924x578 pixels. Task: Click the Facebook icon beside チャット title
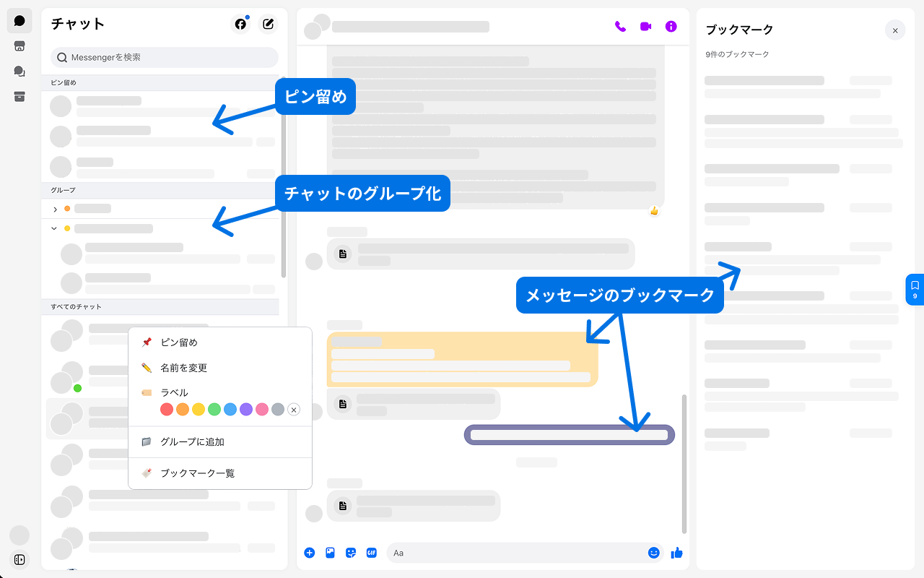240,24
